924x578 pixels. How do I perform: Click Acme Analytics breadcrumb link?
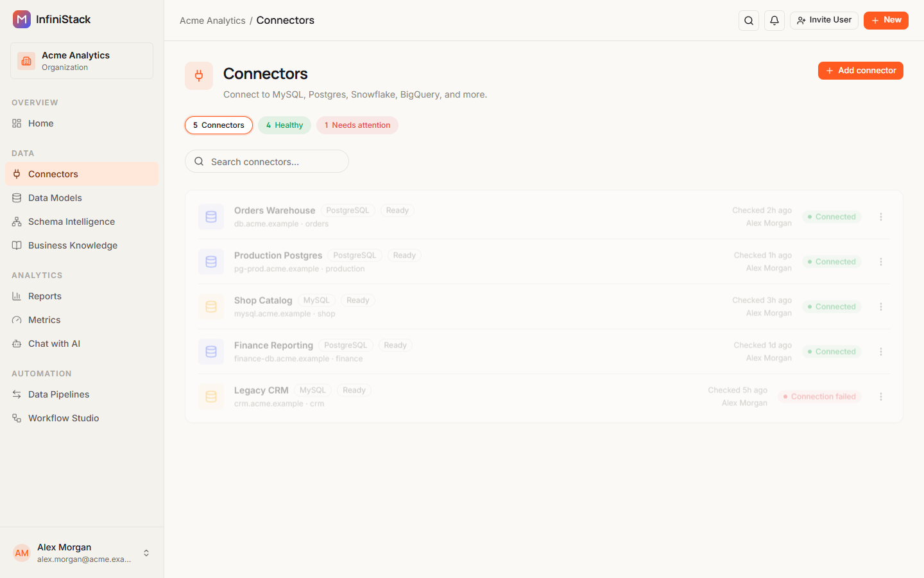[212, 21]
